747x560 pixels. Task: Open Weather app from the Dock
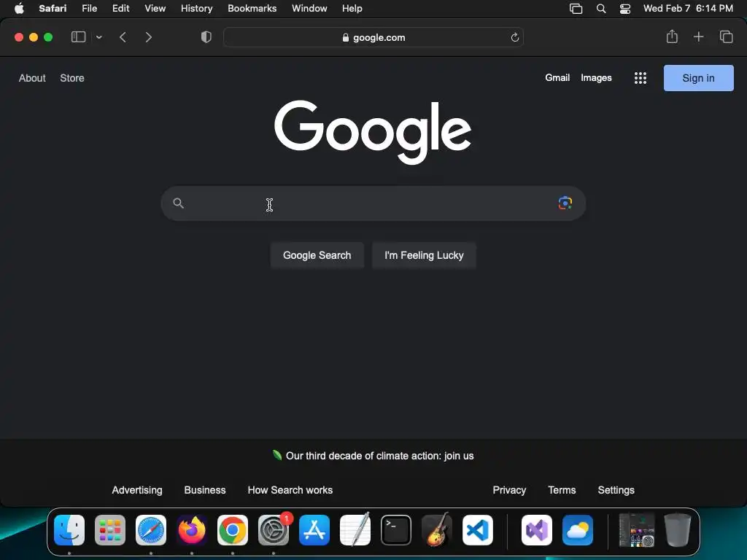pos(578,530)
